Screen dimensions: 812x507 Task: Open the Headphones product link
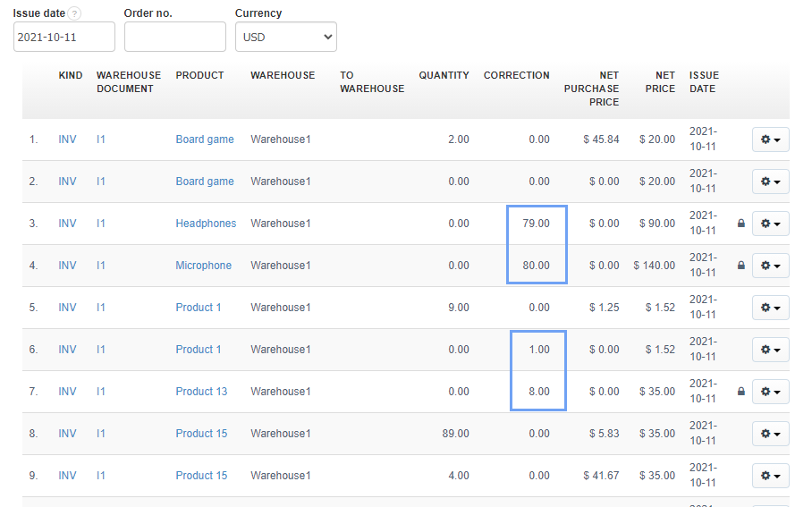206,224
